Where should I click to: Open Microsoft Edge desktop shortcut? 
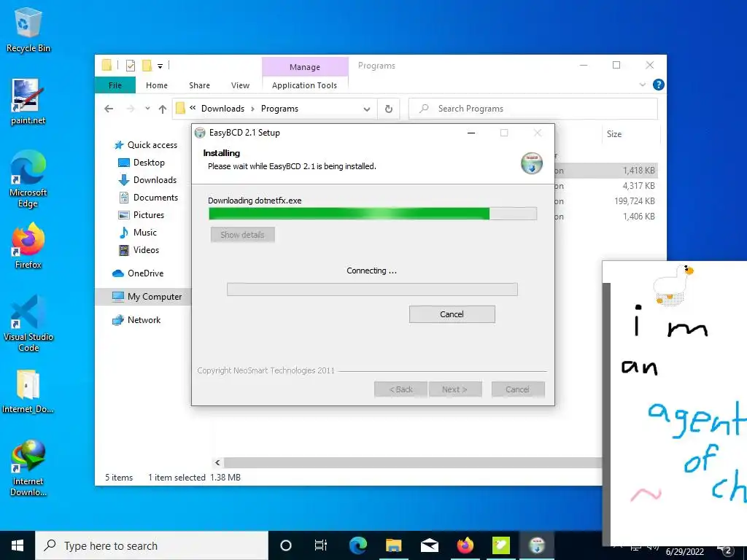28,179
